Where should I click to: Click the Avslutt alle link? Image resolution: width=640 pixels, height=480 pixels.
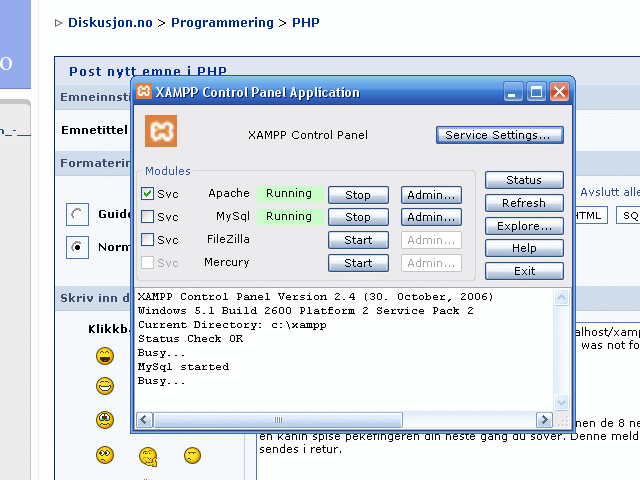[610, 192]
